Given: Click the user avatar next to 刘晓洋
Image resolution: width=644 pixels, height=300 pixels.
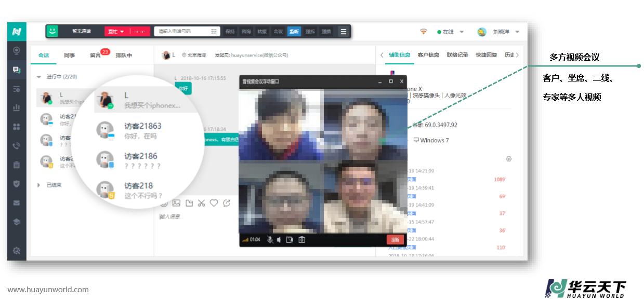Looking at the screenshot, I should [x=482, y=32].
